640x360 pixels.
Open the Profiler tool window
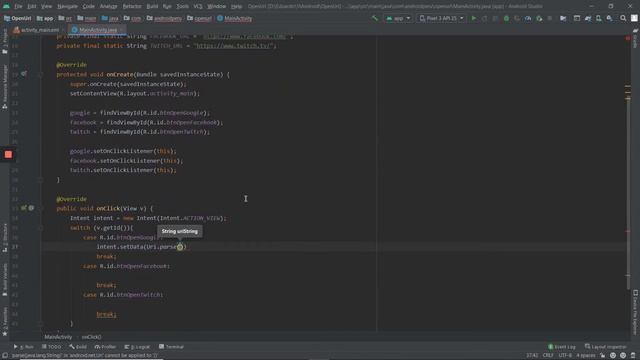(x=105, y=347)
